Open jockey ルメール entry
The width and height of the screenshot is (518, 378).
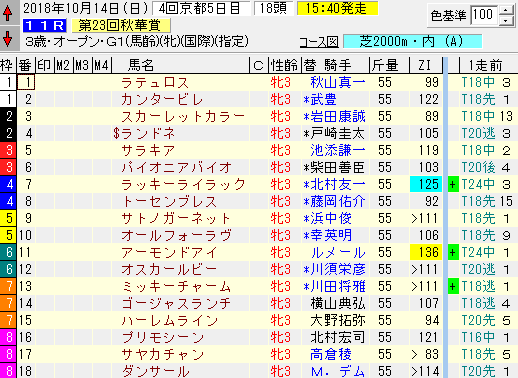pyautogui.click(x=337, y=252)
